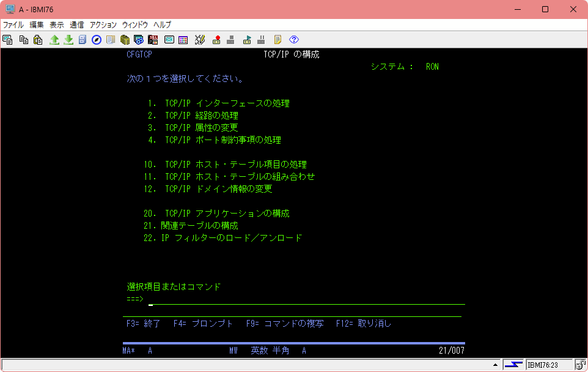Image resolution: width=588 pixels, height=372 pixels.
Task: Open the 通信 menu
Action: (x=77, y=24)
